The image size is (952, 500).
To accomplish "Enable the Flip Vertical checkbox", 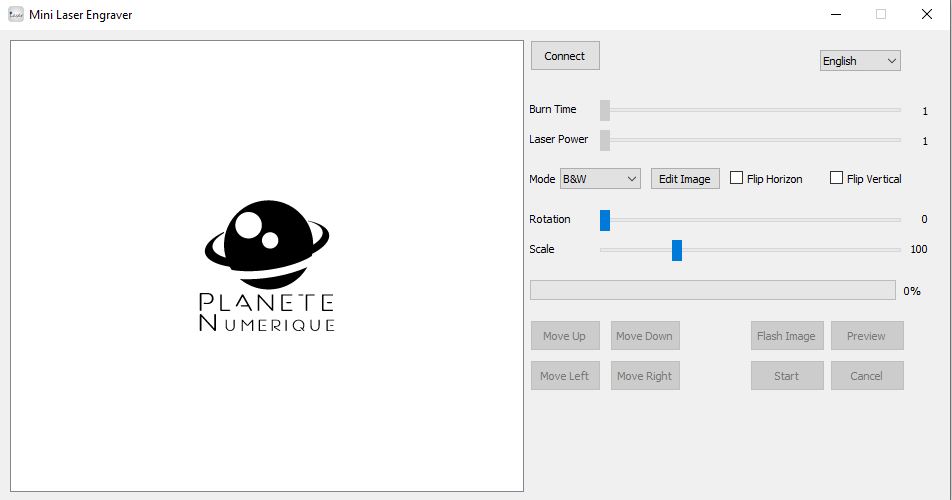I will click(836, 178).
